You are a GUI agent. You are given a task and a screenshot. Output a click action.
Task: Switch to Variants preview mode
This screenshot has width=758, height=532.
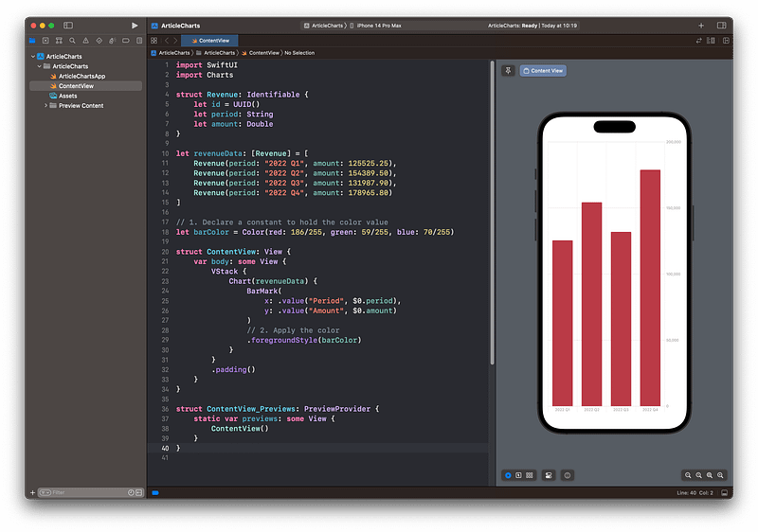[530, 475]
